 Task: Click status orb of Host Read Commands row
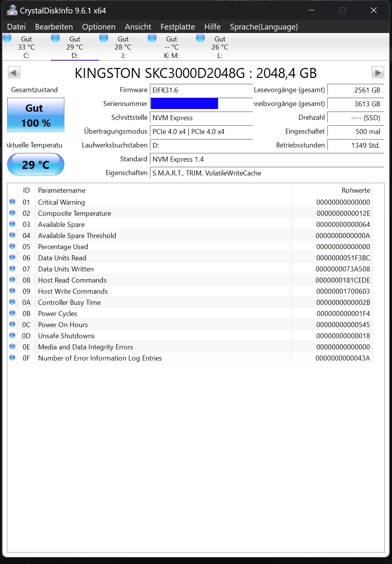point(12,280)
